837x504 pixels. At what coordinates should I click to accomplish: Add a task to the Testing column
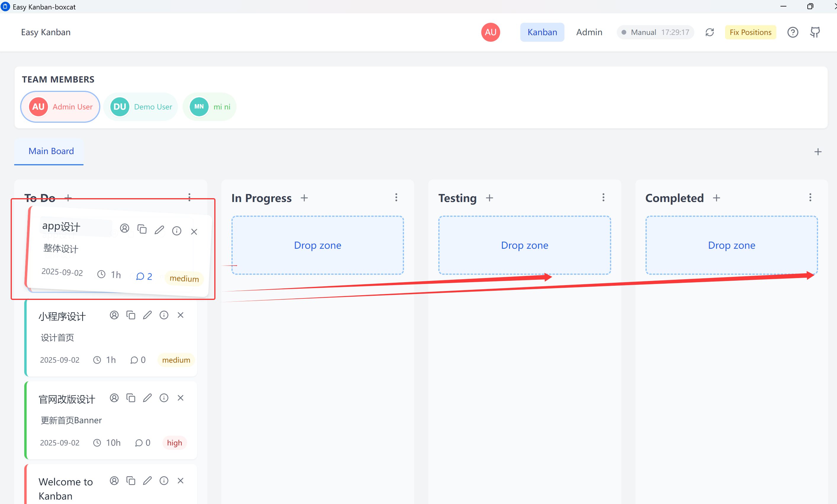point(489,198)
